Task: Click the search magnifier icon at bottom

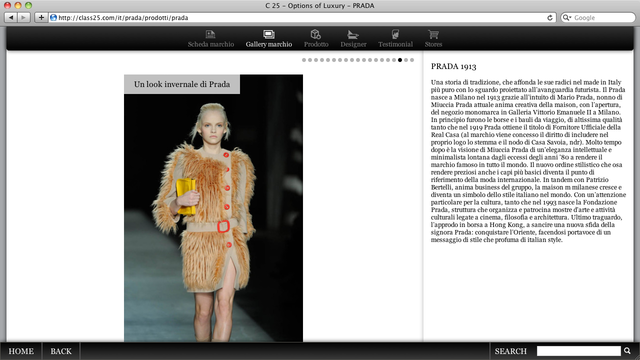Action: (x=627, y=351)
